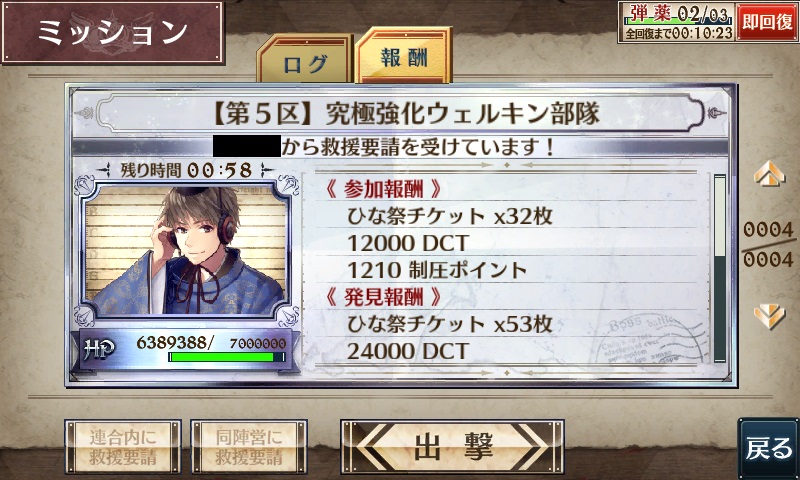Screen dimensions: 800x480
Task: Click the 0004/0004 page counter
Action: coord(768,244)
